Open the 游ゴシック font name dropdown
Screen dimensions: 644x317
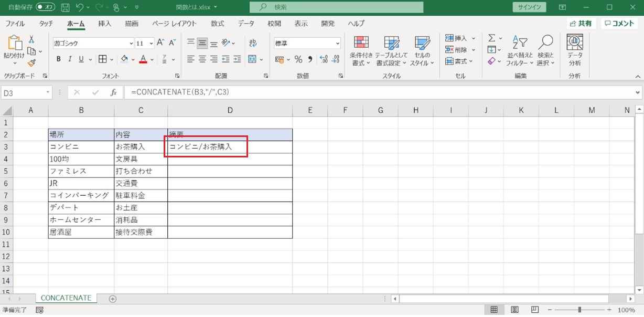[131, 44]
